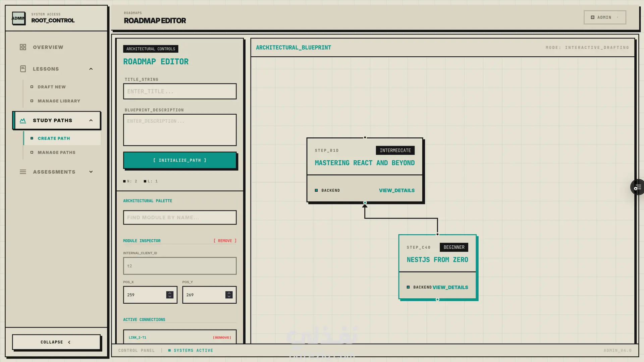
Task: Click the Study Paths chart icon
Action: click(x=23, y=120)
